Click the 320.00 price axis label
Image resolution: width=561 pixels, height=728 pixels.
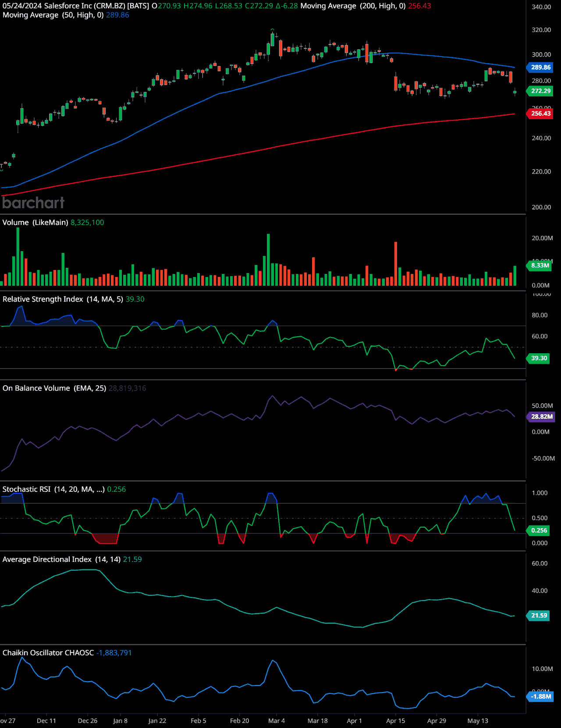point(541,30)
